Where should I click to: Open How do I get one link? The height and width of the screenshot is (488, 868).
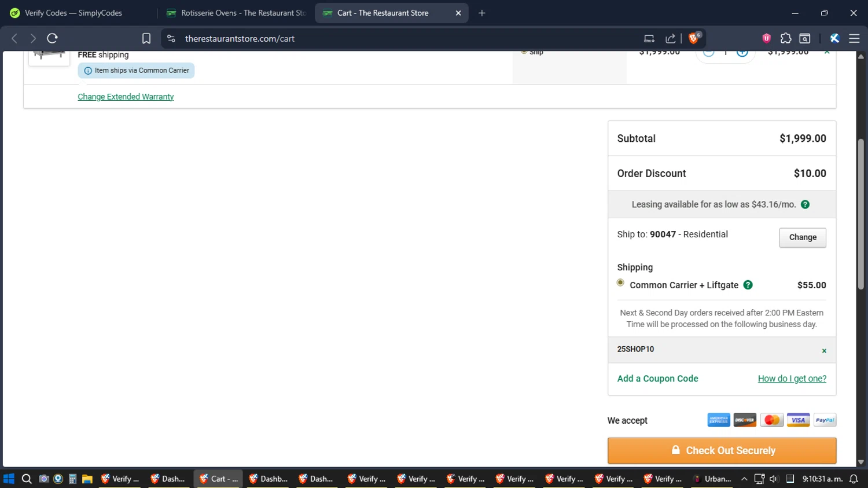click(x=792, y=379)
